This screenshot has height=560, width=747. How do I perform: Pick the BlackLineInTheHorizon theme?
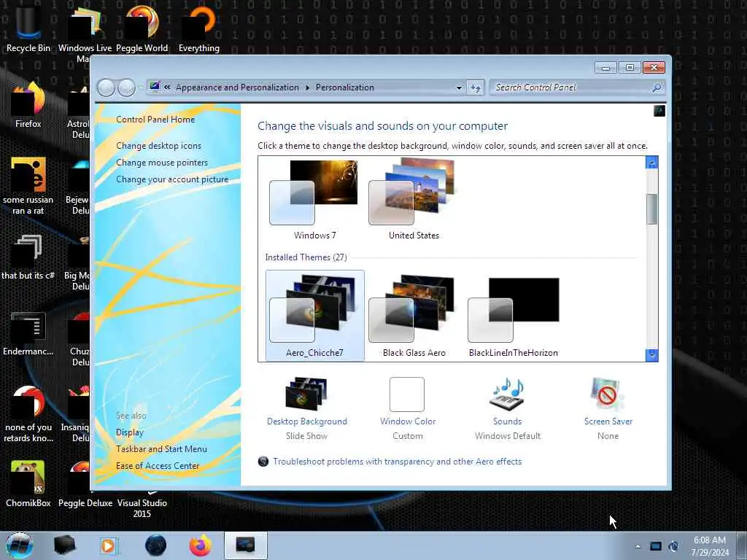tap(513, 315)
